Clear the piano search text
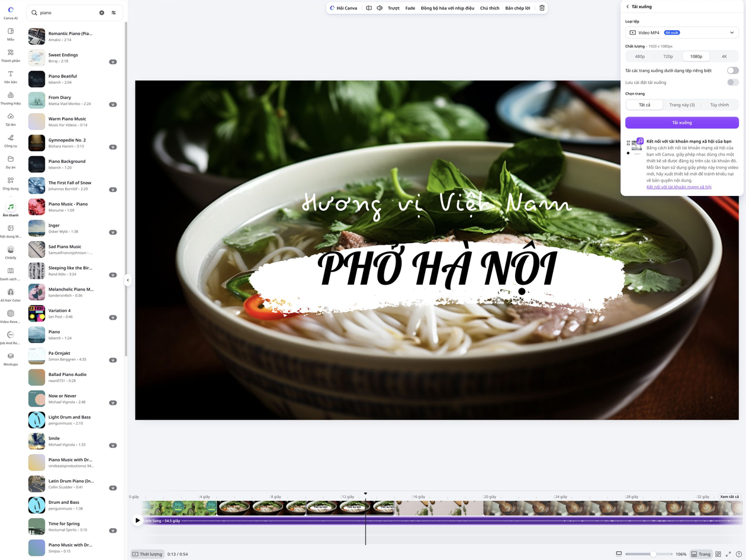The width and height of the screenshot is (746, 560). click(x=101, y=12)
